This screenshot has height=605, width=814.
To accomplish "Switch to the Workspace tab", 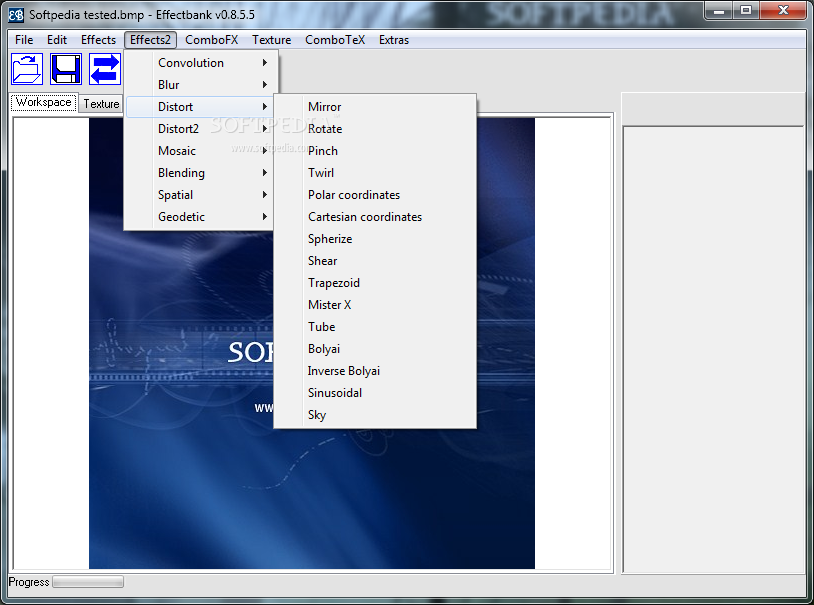I will tap(44, 102).
